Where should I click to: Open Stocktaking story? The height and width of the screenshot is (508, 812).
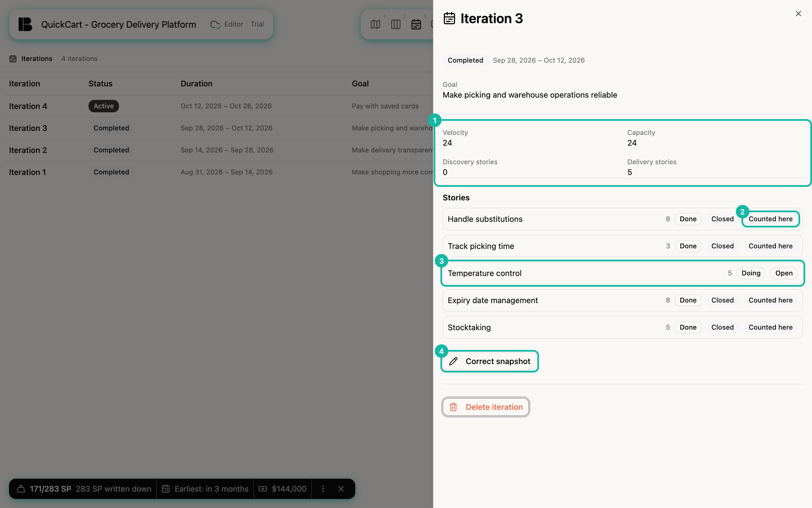point(623,327)
